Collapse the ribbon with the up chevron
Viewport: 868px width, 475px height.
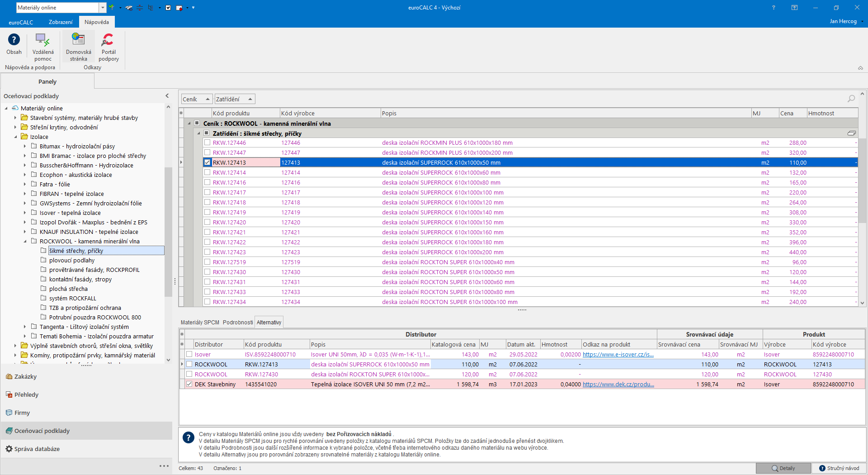point(860,68)
